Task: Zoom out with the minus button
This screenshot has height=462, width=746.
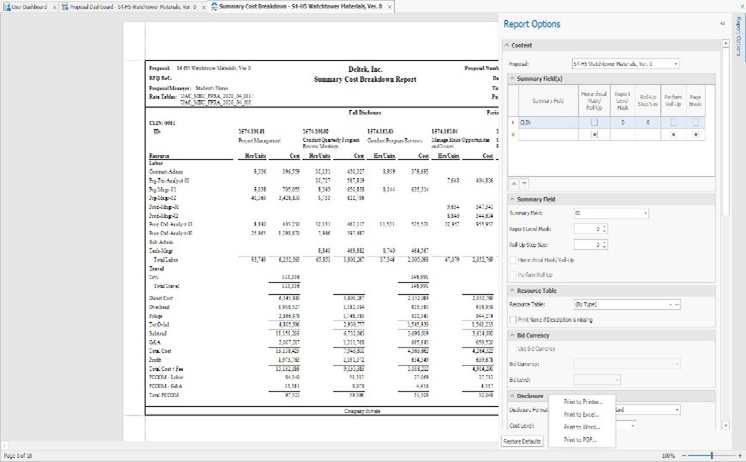Action: pyautogui.click(x=684, y=456)
